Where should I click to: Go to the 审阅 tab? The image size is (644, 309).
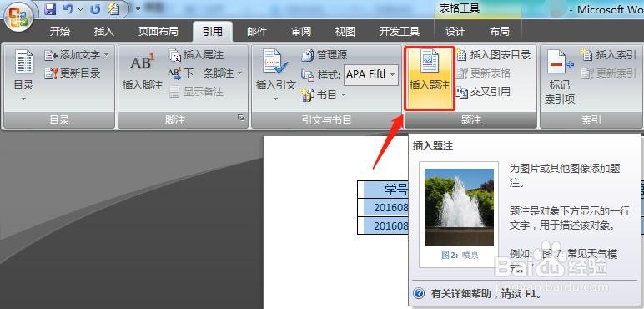coord(301,31)
